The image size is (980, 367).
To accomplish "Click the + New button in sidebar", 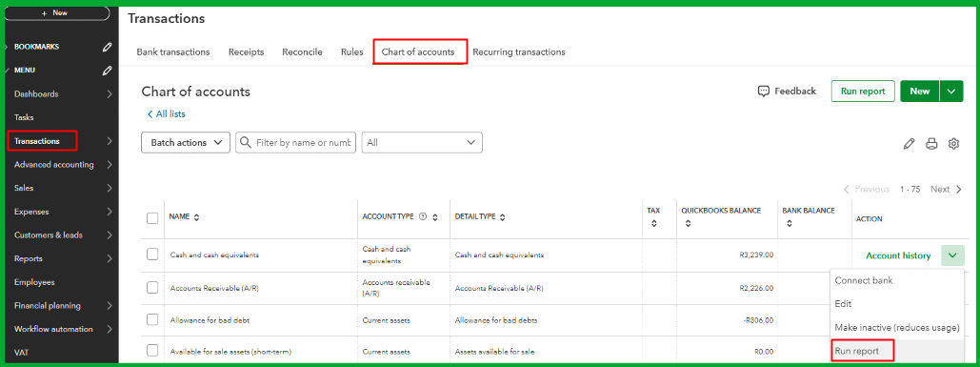I will (x=57, y=12).
